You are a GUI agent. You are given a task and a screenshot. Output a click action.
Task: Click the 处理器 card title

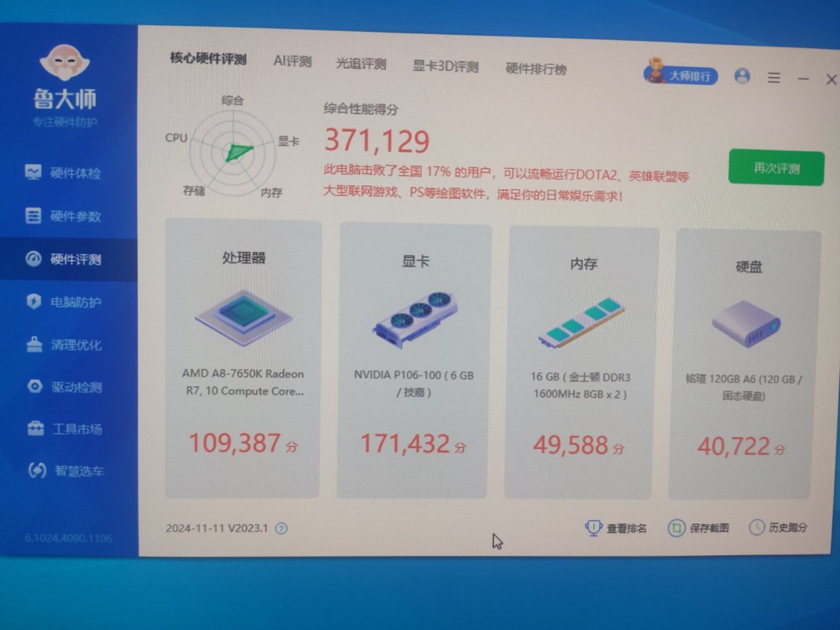pos(243,258)
